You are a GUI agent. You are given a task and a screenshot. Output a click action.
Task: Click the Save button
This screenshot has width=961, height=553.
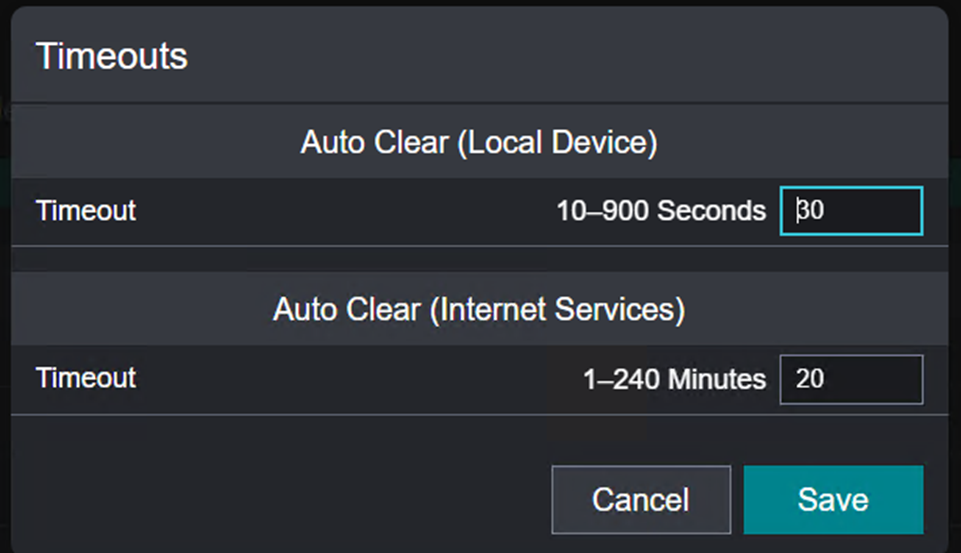833,499
